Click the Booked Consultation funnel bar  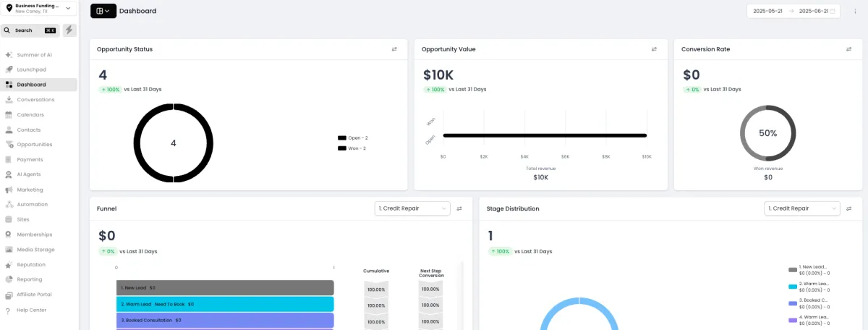pyautogui.click(x=225, y=320)
